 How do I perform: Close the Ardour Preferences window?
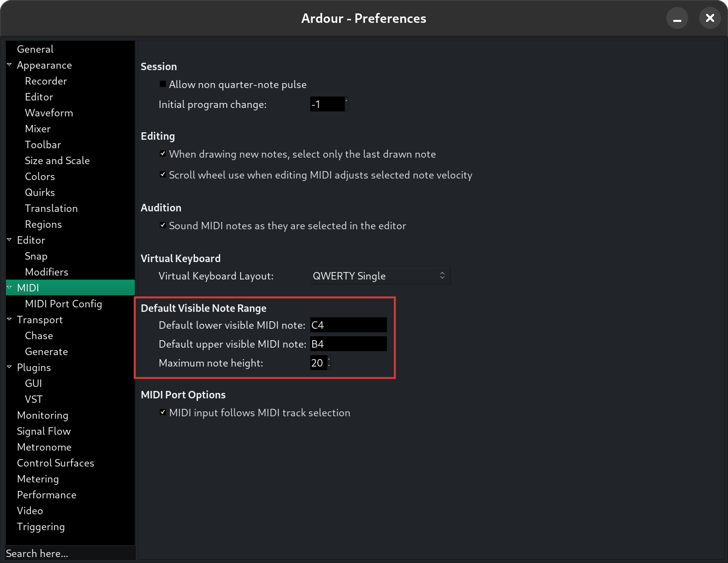tap(710, 18)
